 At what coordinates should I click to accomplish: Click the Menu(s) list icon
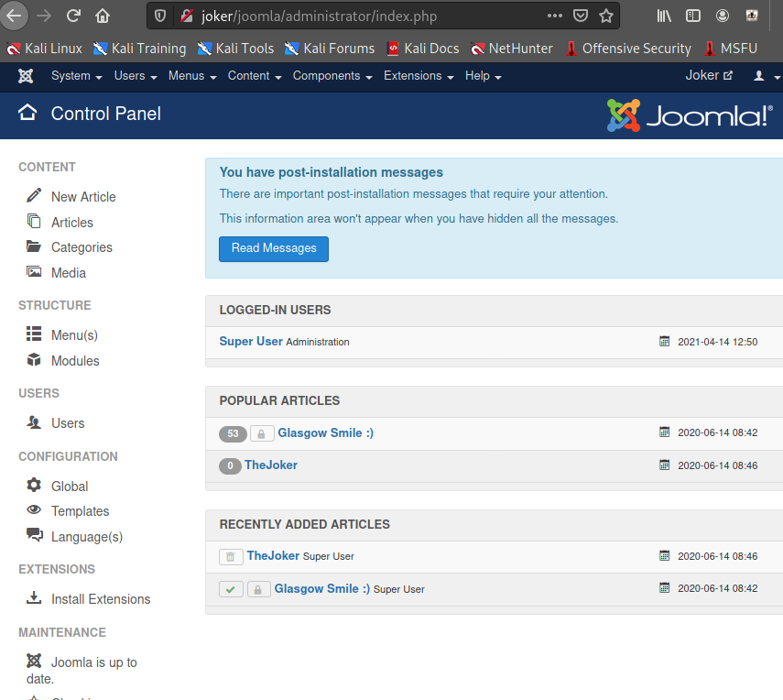[x=34, y=334]
